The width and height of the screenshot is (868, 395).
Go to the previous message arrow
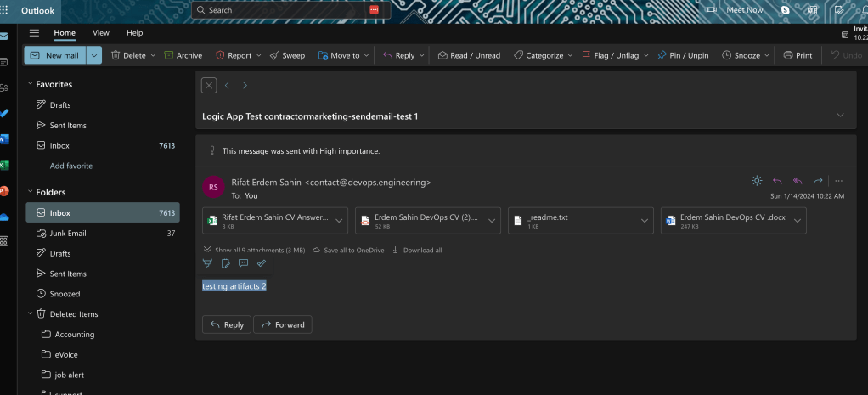point(227,85)
